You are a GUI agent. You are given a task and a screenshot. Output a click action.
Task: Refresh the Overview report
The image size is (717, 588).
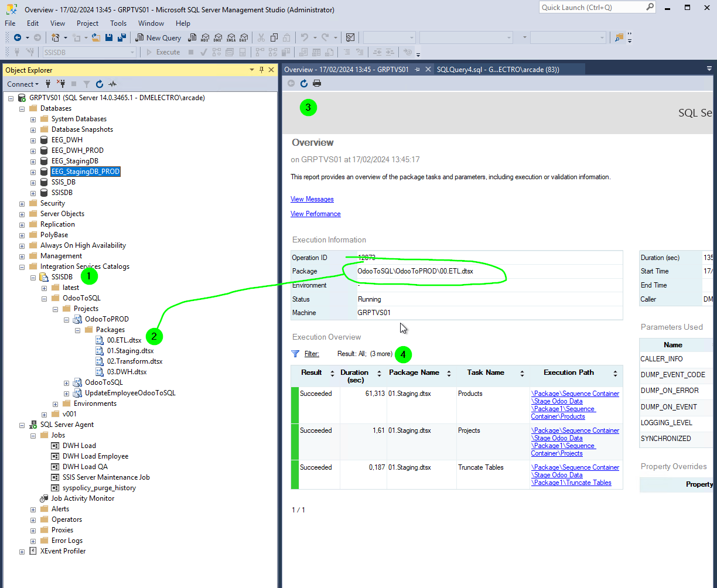[304, 83]
